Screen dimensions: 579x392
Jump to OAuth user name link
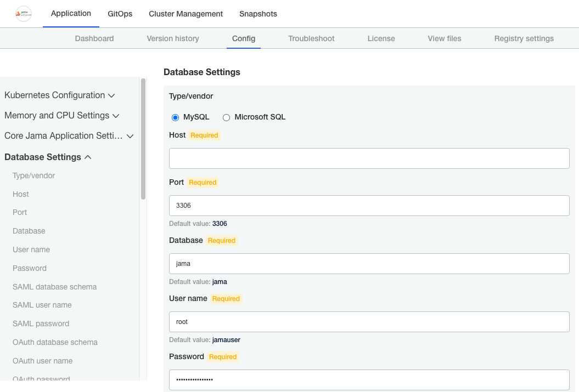(x=42, y=361)
